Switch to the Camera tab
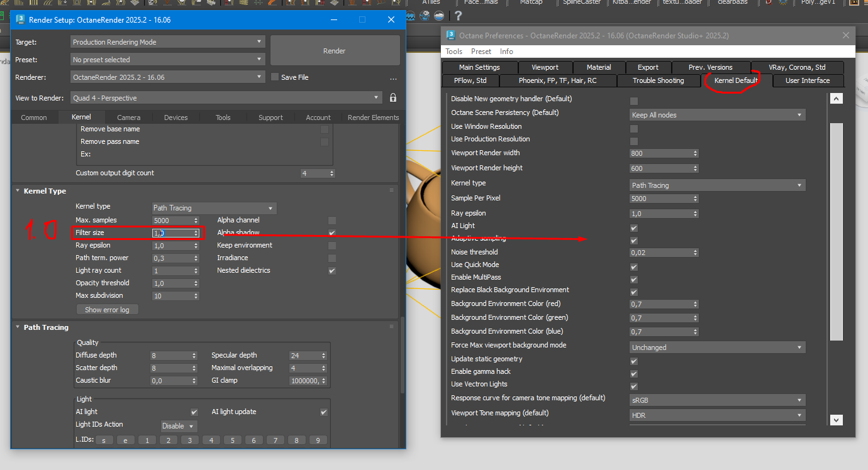The image size is (868, 470). pos(129,117)
